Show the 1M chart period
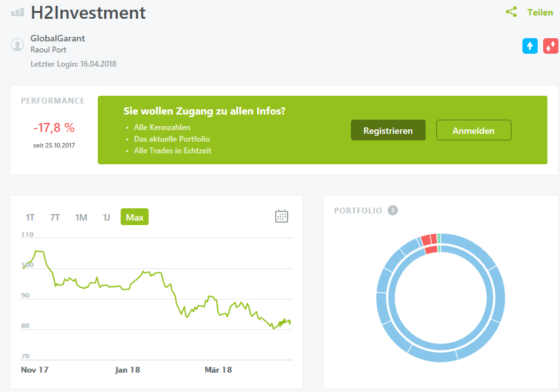 (x=81, y=217)
